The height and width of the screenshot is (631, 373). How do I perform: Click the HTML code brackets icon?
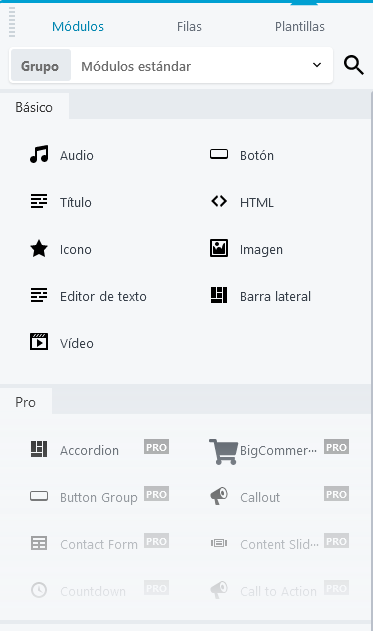coord(219,201)
